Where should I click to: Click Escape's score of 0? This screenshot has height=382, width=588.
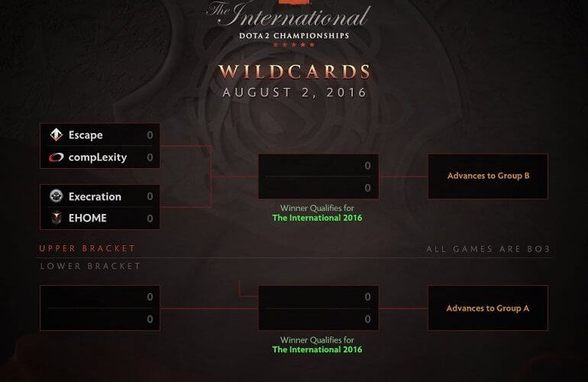pyautogui.click(x=150, y=135)
